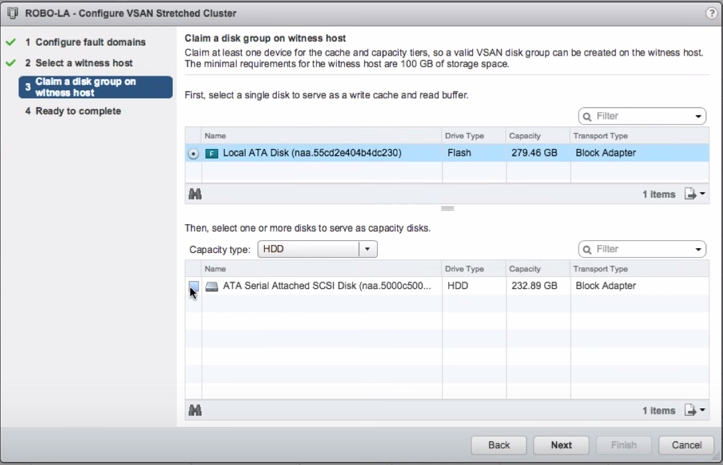Open the Capacity type HDD dropdown
Image resolution: width=723 pixels, height=465 pixels.
pyautogui.click(x=318, y=249)
